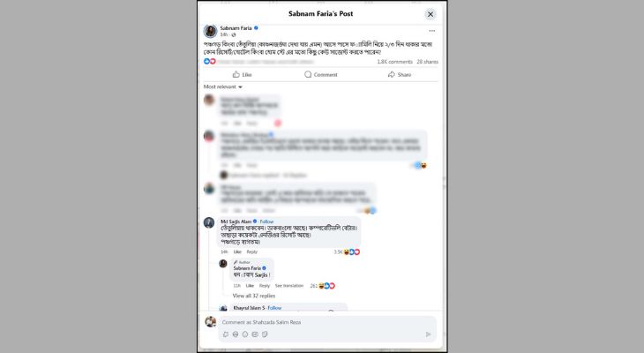Like Md Sarjis Alam's comment

point(237,252)
